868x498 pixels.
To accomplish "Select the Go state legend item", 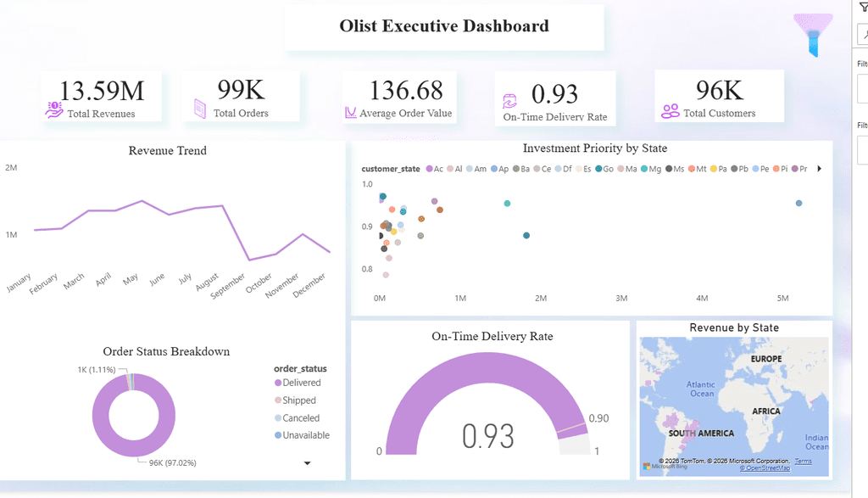I will coord(604,169).
